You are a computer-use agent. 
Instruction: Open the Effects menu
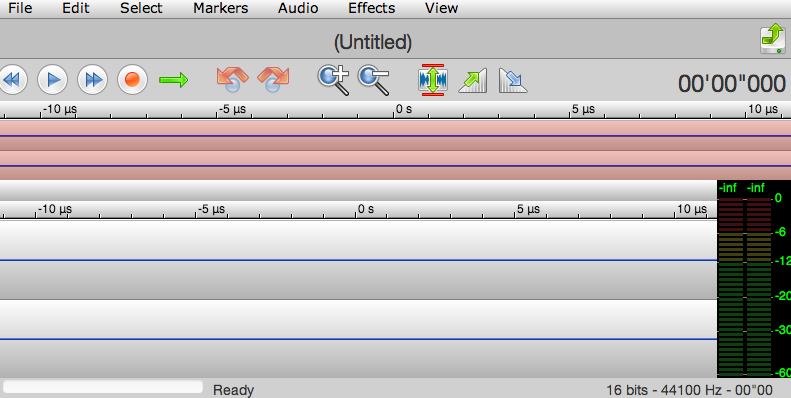coord(372,8)
